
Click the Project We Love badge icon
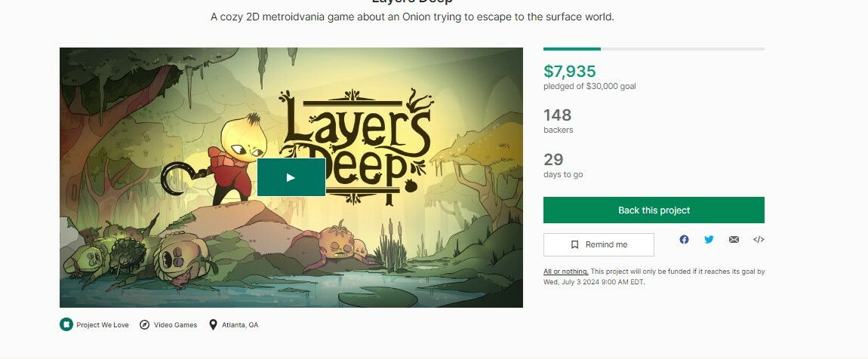pos(66,325)
